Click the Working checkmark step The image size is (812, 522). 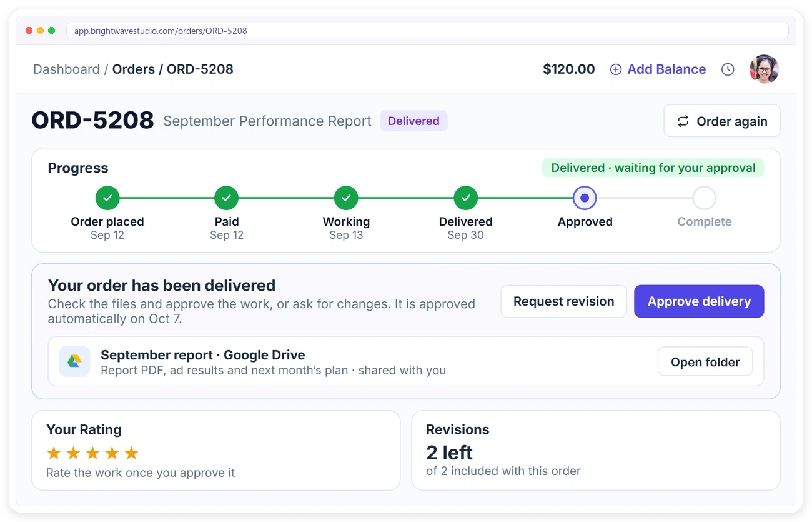tap(346, 198)
